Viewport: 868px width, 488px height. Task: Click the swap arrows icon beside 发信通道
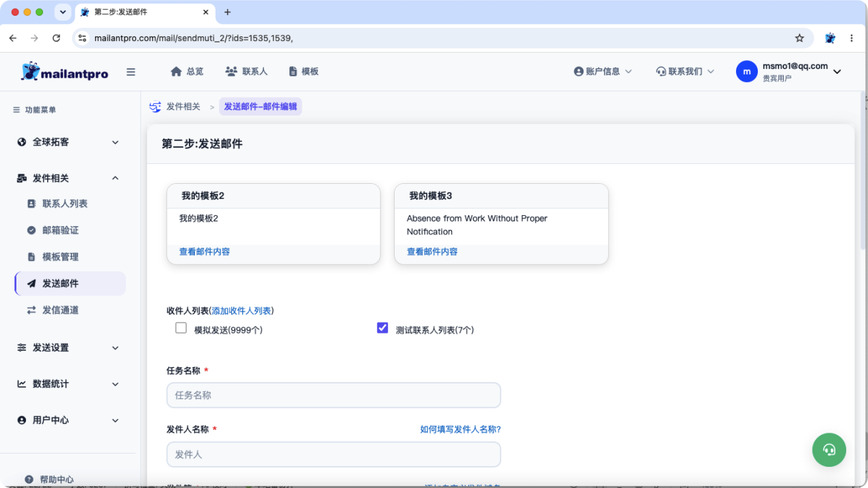tap(31, 310)
